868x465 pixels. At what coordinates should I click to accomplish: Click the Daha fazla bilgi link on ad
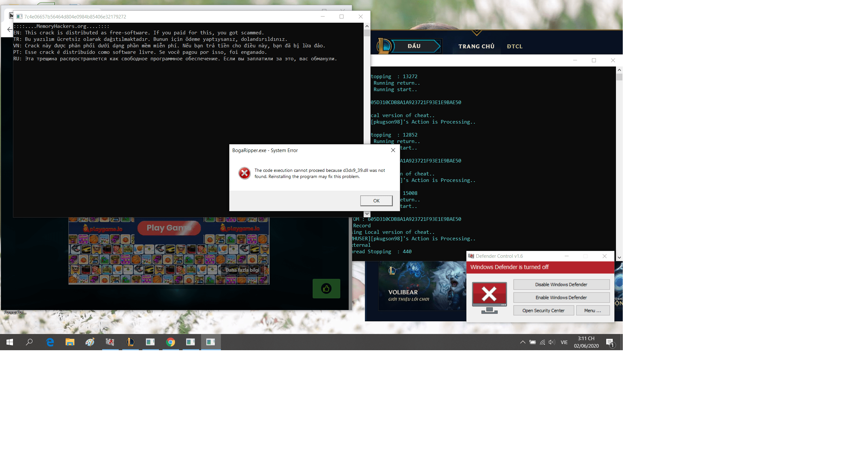tap(242, 270)
